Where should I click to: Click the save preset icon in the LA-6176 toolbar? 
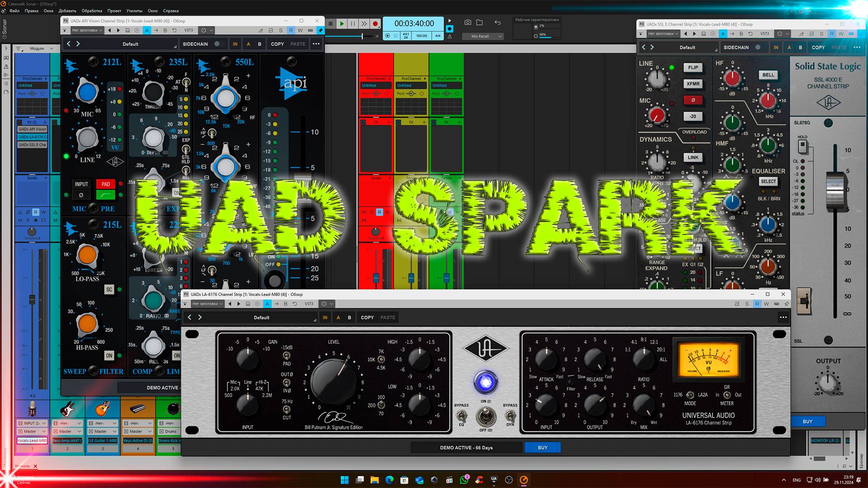click(x=247, y=304)
